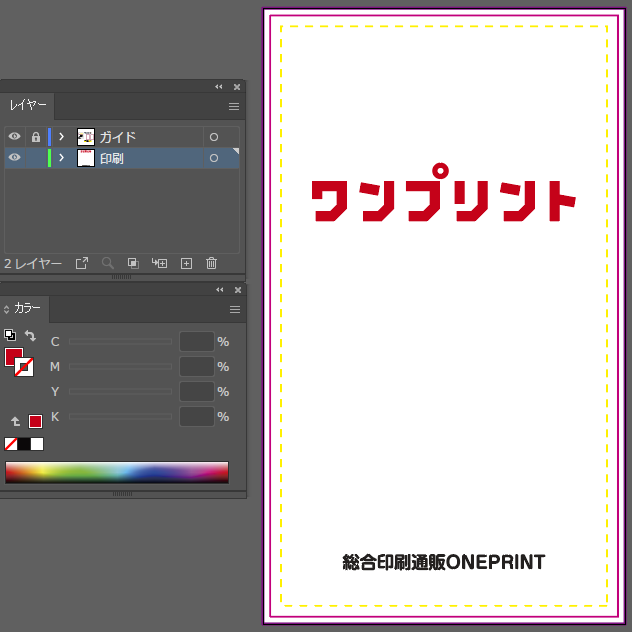The width and height of the screenshot is (632, 632).
Task: Click the make clipping mask icon
Action: (x=133, y=263)
